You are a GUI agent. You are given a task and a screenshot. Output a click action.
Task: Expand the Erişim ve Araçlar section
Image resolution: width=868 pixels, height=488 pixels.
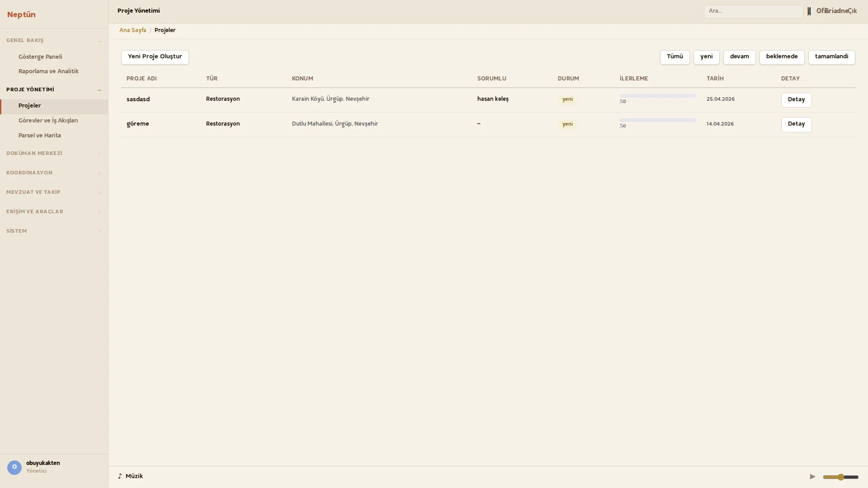coord(54,212)
